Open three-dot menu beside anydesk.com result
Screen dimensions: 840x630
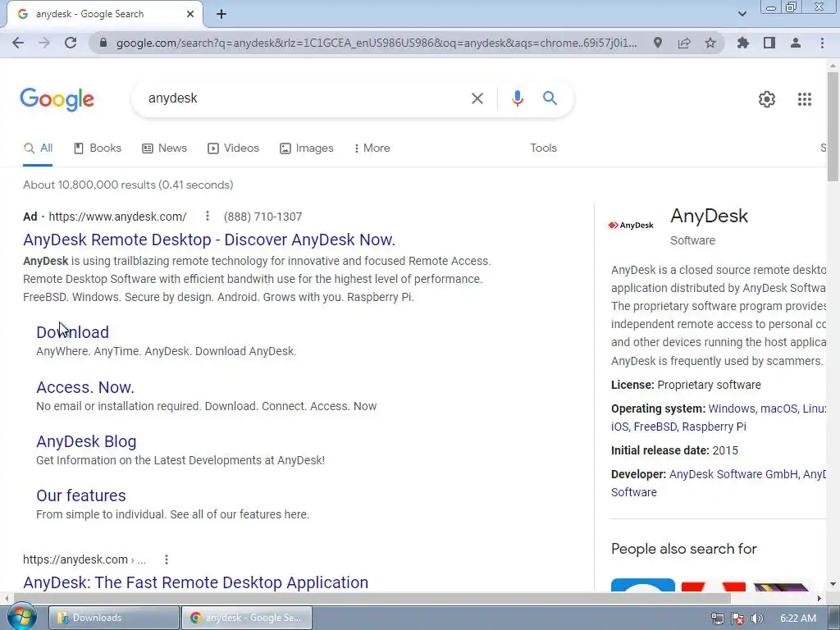point(167,559)
